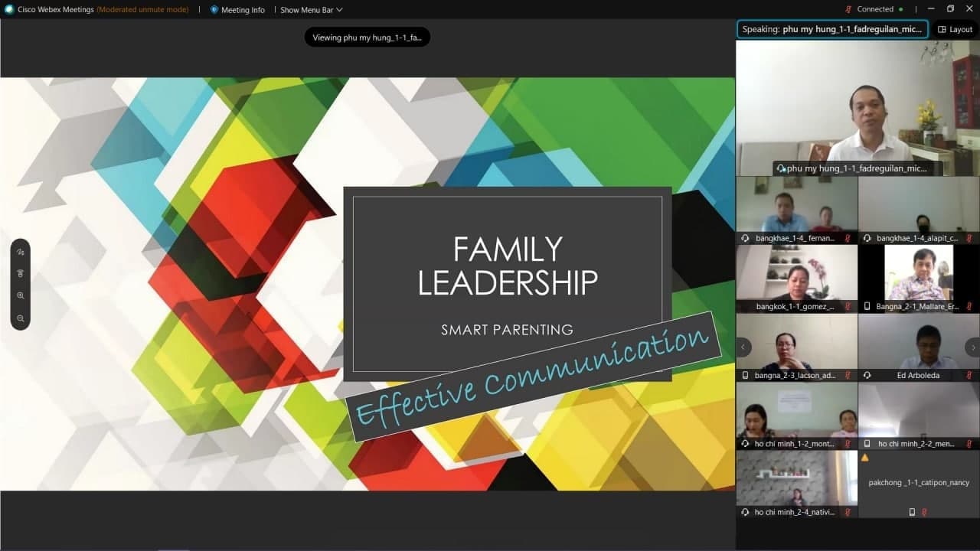Select the Ed Arboleda video thumbnail

click(919, 347)
